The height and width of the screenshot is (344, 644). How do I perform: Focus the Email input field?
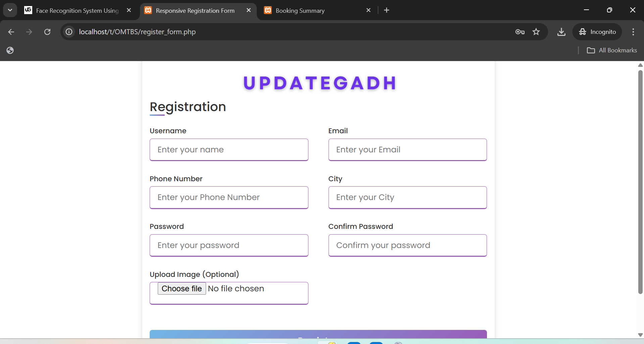point(407,150)
